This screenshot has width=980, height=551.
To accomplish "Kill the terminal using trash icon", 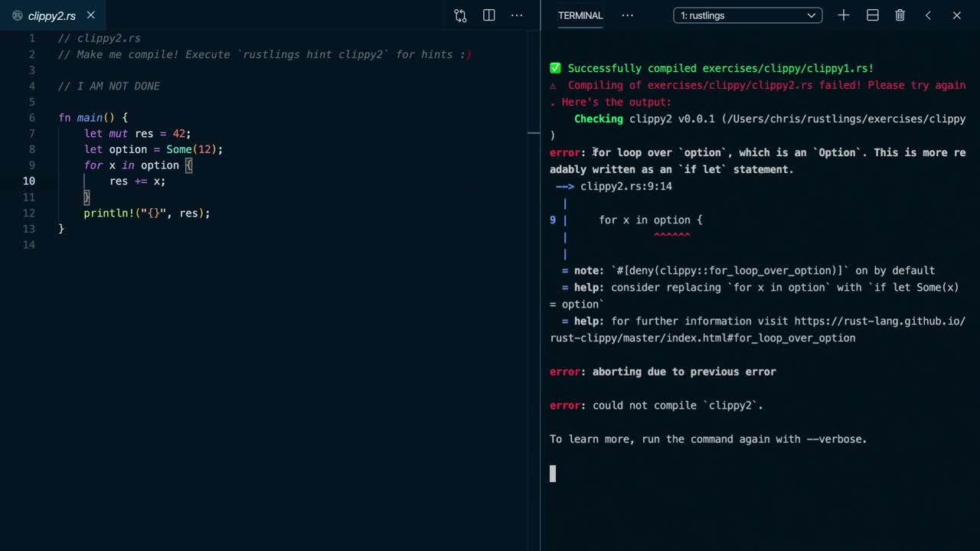I will click(900, 15).
